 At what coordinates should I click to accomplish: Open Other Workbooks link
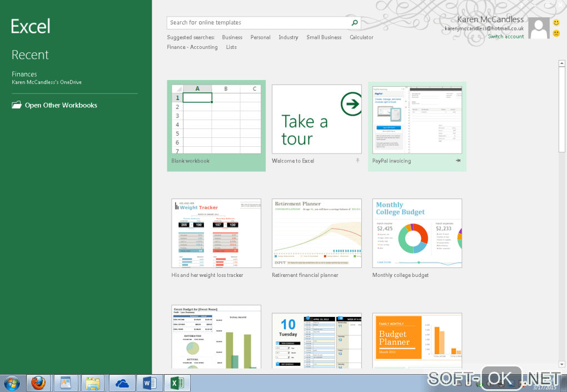click(x=61, y=105)
